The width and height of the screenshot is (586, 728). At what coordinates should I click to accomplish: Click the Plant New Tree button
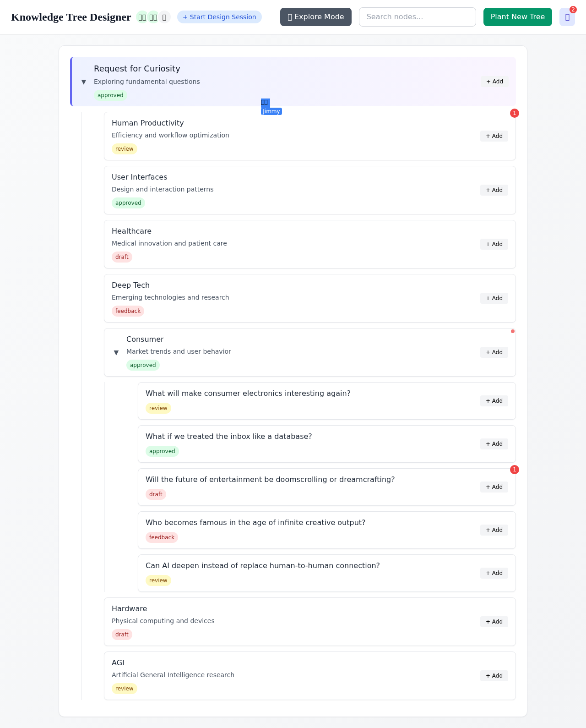pyautogui.click(x=517, y=16)
